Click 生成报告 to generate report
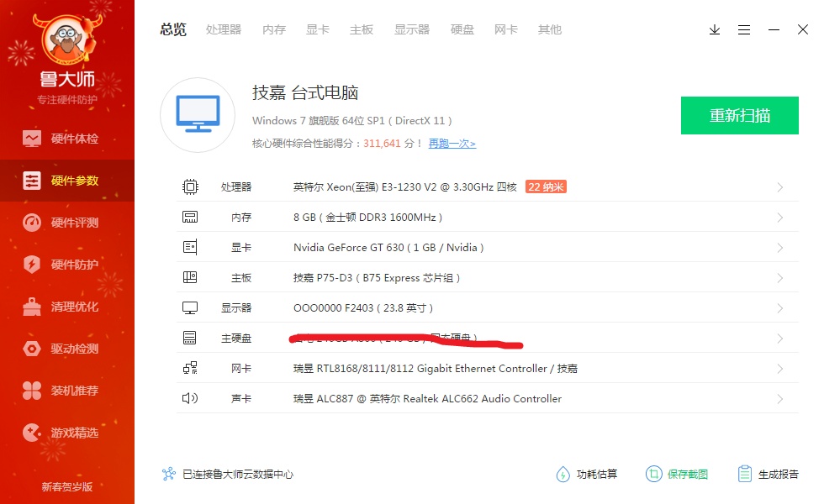This screenshot has height=504, width=824. [769, 475]
